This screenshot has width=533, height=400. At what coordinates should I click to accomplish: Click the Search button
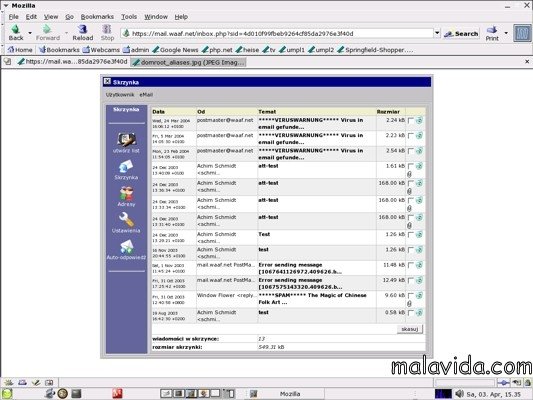click(461, 34)
